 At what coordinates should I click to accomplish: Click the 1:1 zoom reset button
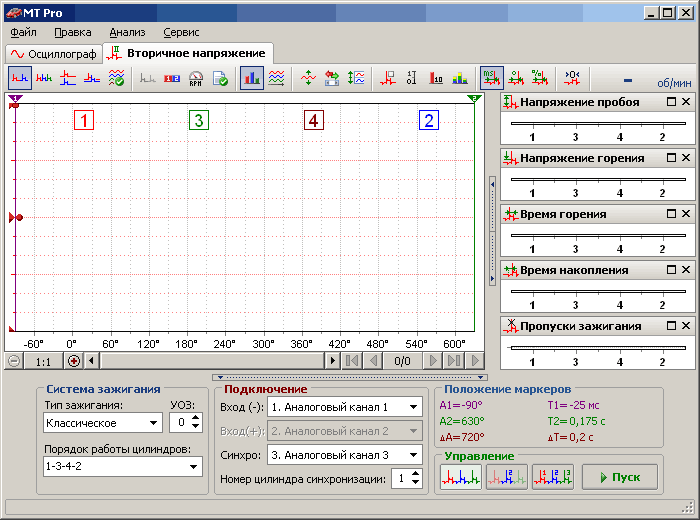coord(43,360)
